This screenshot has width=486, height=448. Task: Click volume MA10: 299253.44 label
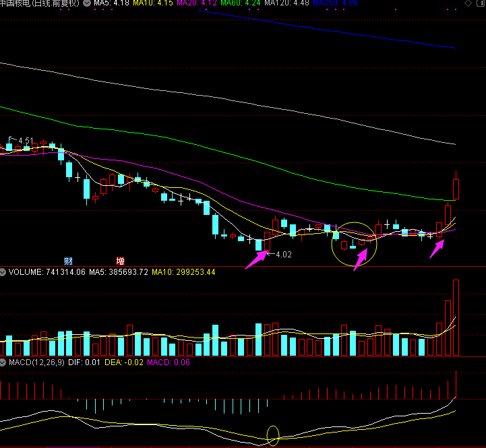click(183, 272)
